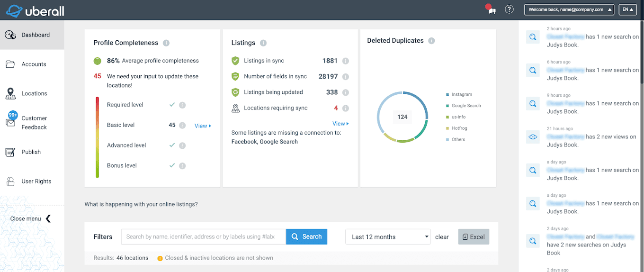Select Instagram legend color swatch
This screenshot has height=272, width=644.
pos(447,95)
